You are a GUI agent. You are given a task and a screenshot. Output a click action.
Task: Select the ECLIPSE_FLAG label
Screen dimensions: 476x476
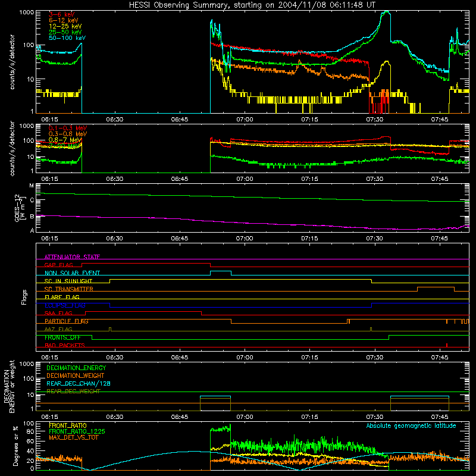coord(65,305)
